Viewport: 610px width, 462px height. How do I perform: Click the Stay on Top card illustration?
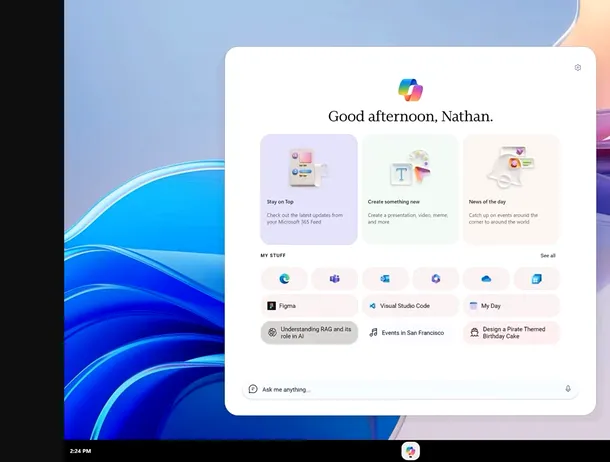coord(307,168)
